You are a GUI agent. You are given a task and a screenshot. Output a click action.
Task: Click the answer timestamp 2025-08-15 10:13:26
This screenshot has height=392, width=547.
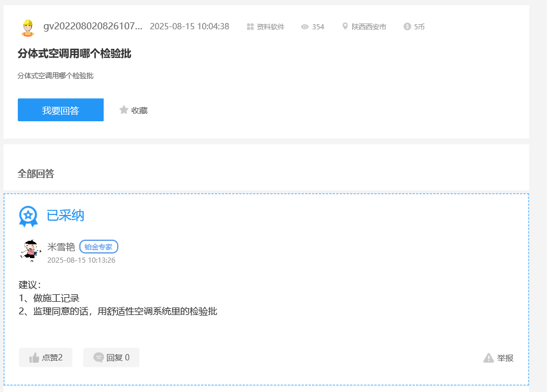[x=81, y=260]
